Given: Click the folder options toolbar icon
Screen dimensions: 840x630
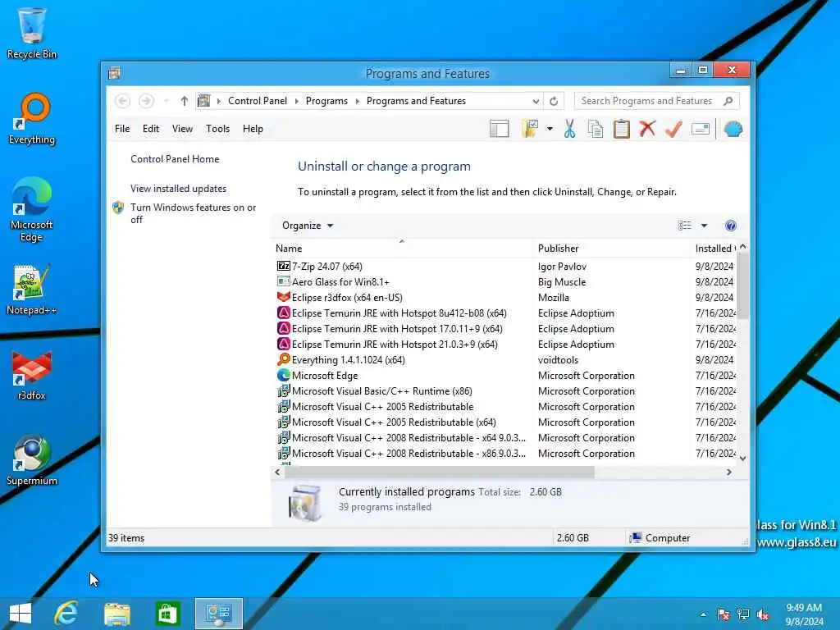Looking at the screenshot, I should pos(530,129).
